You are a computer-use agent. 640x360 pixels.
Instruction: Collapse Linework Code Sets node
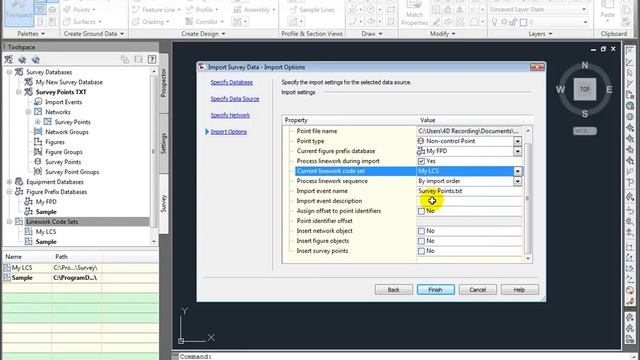(x=9, y=222)
